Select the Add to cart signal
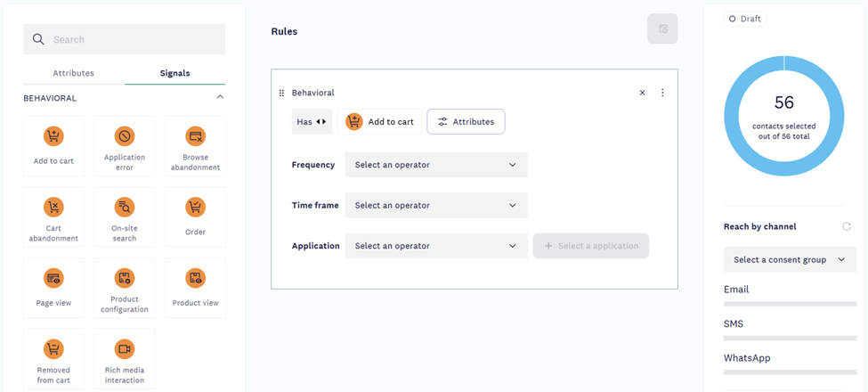The image size is (868, 392). point(53,145)
